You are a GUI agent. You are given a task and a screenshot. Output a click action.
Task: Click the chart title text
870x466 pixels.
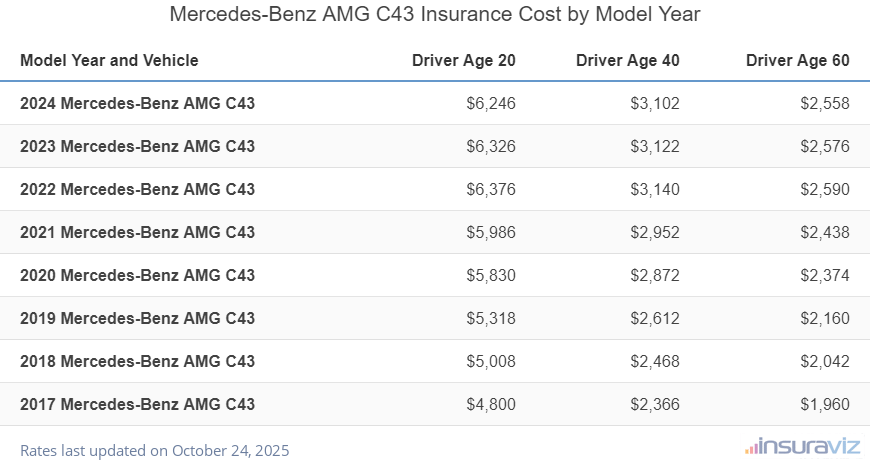coord(435,15)
